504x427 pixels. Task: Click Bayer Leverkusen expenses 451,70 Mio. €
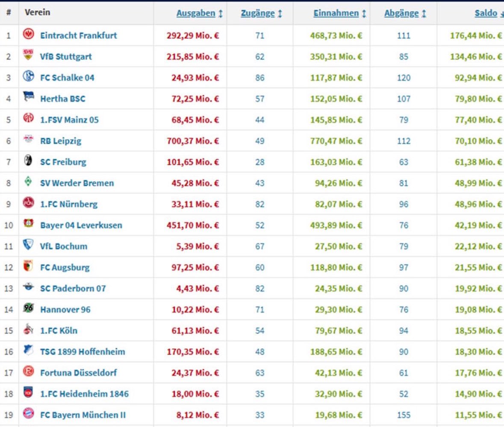193,225
